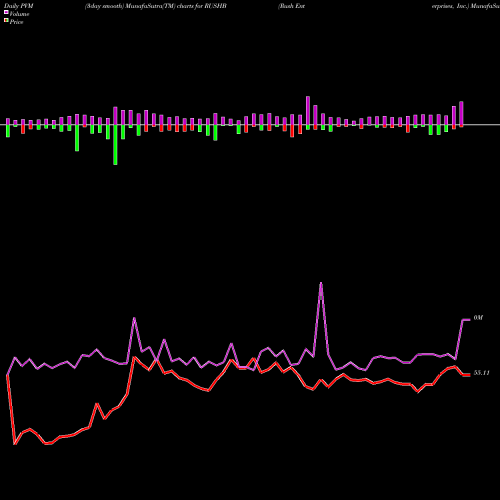Click the tallest magenta peak on volume line
500x500 pixels.
[x=321, y=283]
